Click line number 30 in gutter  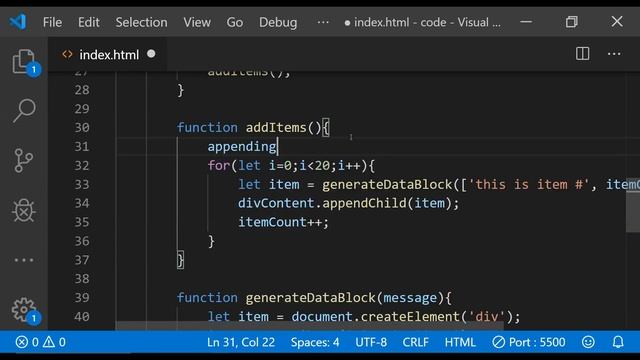tap(82, 127)
